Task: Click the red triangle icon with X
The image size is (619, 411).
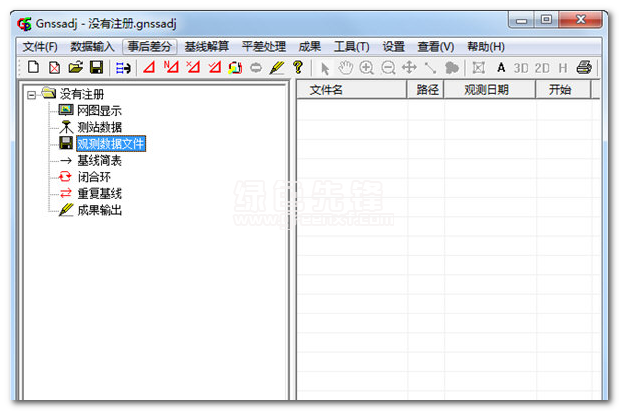Action: (193, 68)
